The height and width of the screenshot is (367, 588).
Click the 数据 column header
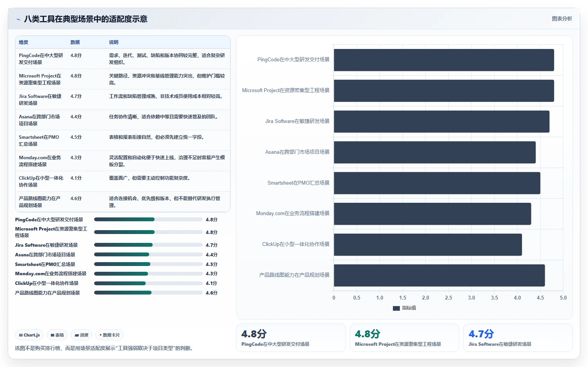[x=75, y=42]
